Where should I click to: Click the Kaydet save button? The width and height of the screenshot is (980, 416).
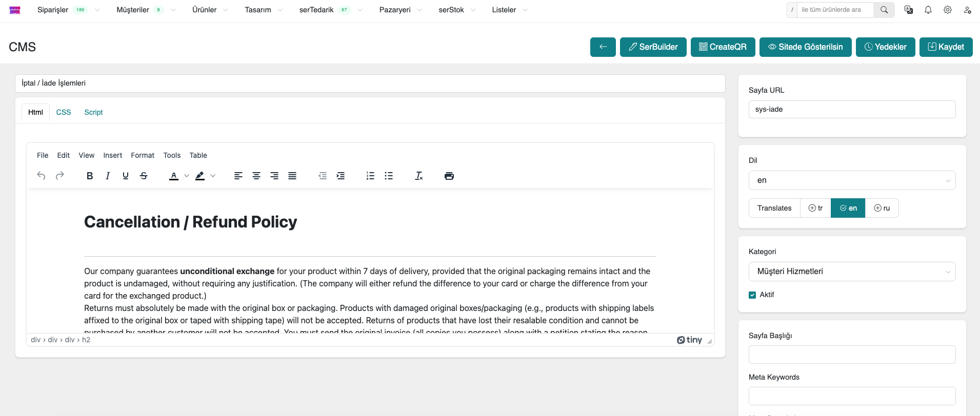[946, 47]
